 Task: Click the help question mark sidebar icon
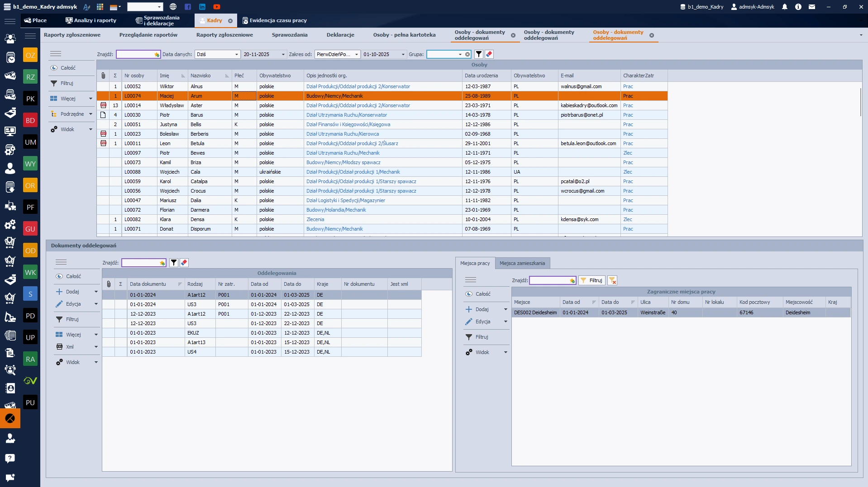10,458
